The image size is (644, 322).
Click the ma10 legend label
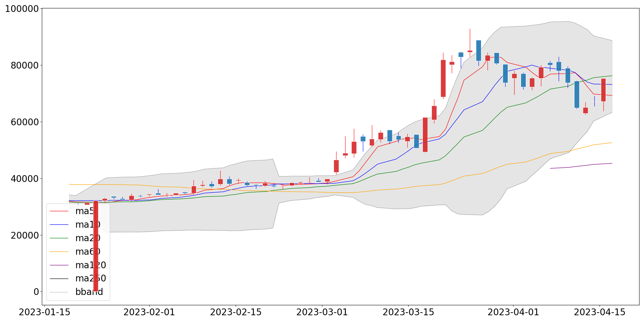[x=88, y=225]
